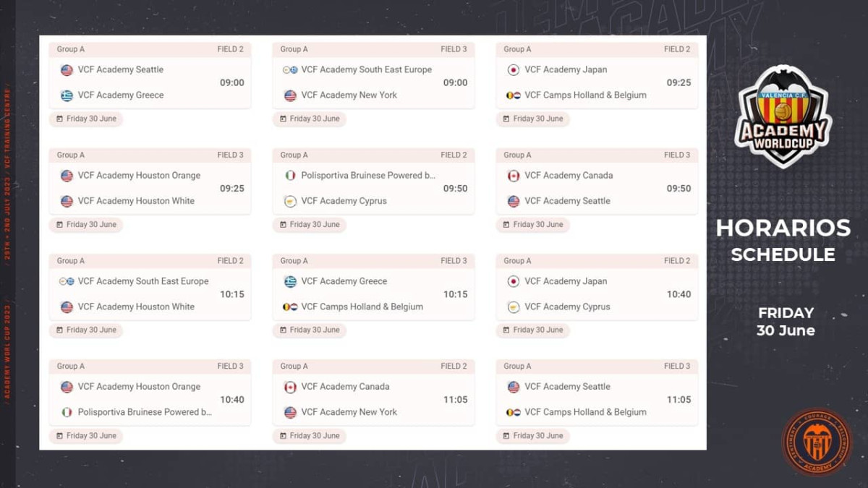
Task: Select the 10:15 Greece vs Holland & Belgium match card
Action: [373, 287]
